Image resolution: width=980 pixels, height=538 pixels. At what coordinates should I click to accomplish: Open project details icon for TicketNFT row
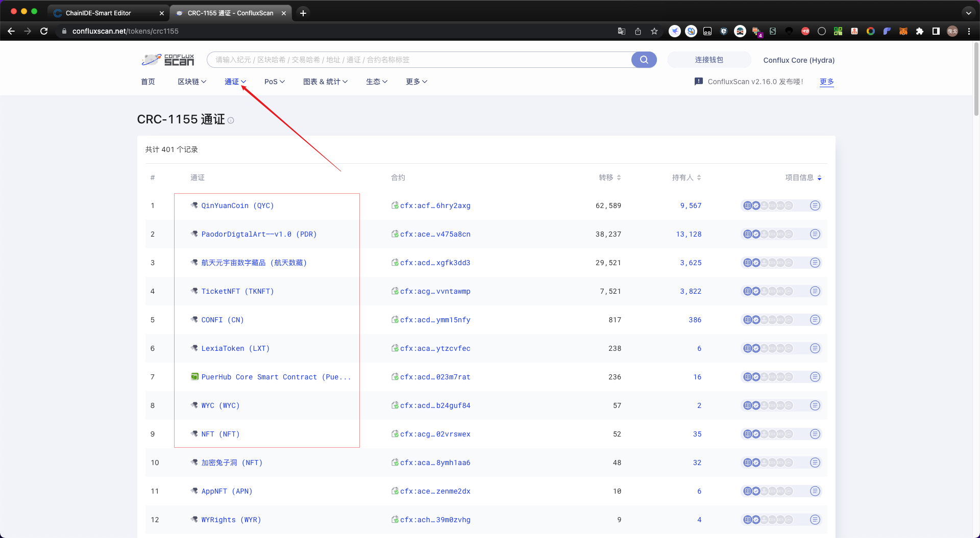815,291
